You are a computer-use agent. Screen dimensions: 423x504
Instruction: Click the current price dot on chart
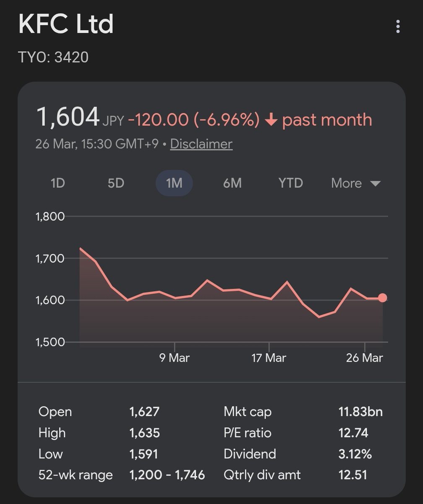pos(382,298)
